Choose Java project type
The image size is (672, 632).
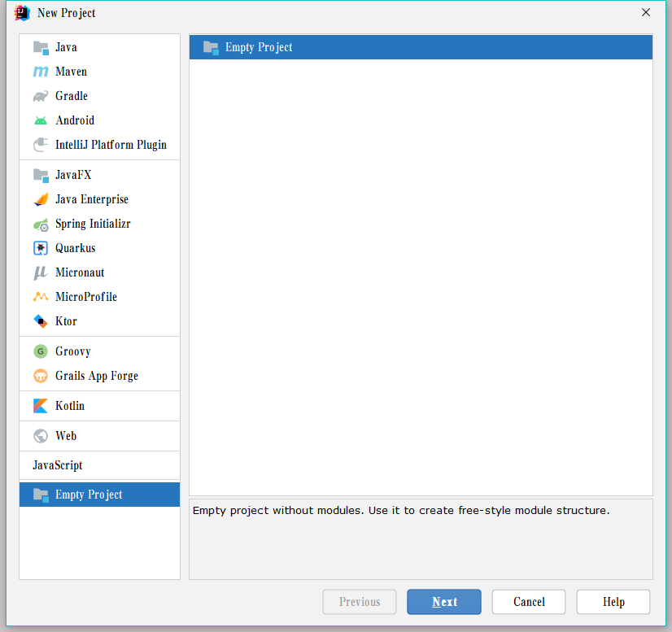[x=66, y=47]
